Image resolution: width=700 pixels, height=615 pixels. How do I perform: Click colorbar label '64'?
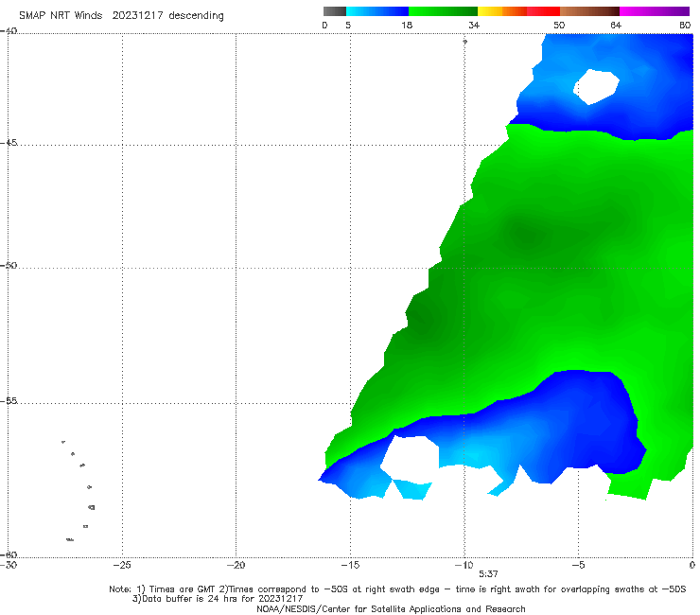(616, 26)
